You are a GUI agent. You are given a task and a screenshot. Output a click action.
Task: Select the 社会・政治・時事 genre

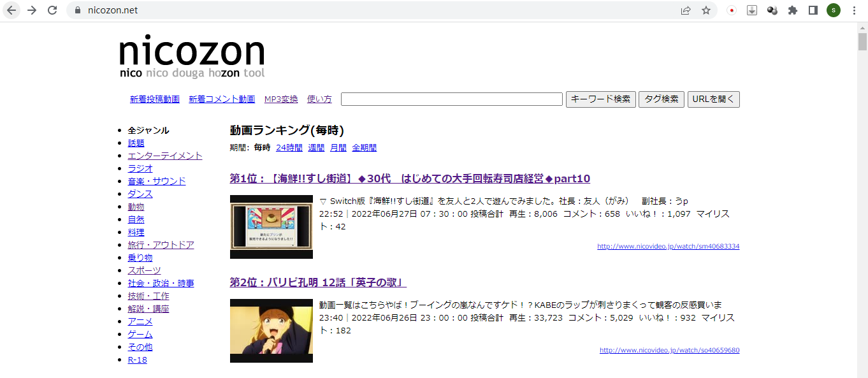(x=161, y=284)
